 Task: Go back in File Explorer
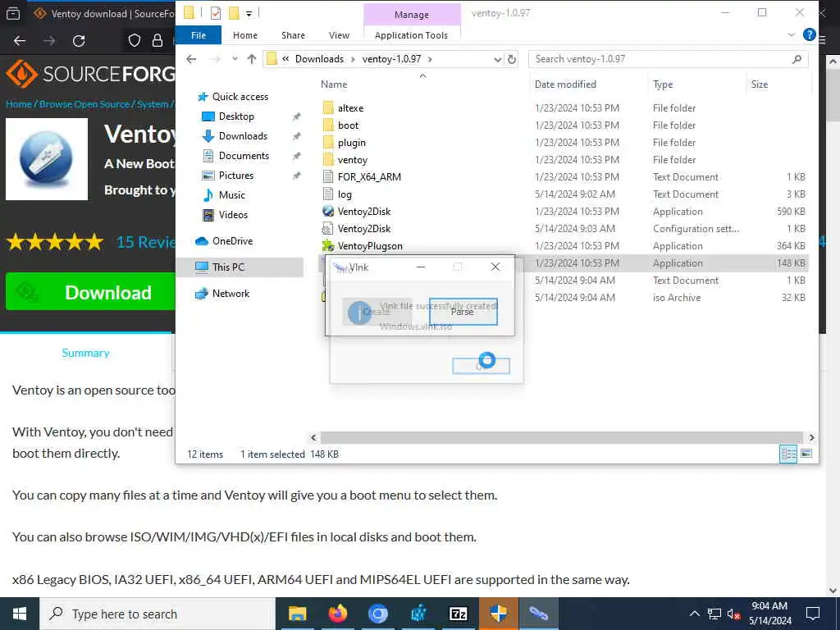click(191, 59)
